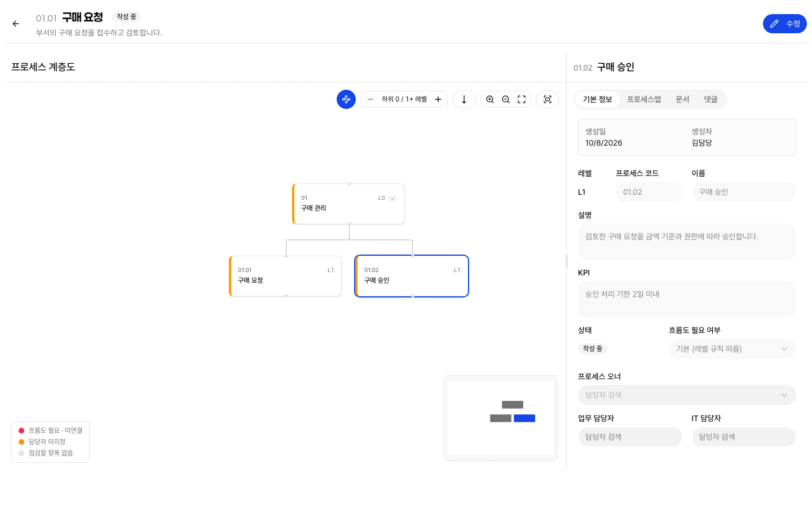The width and height of the screenshot is (812, 508).
Task: Select the 01.02 구매 승인 node
Action: coord(412,276)
